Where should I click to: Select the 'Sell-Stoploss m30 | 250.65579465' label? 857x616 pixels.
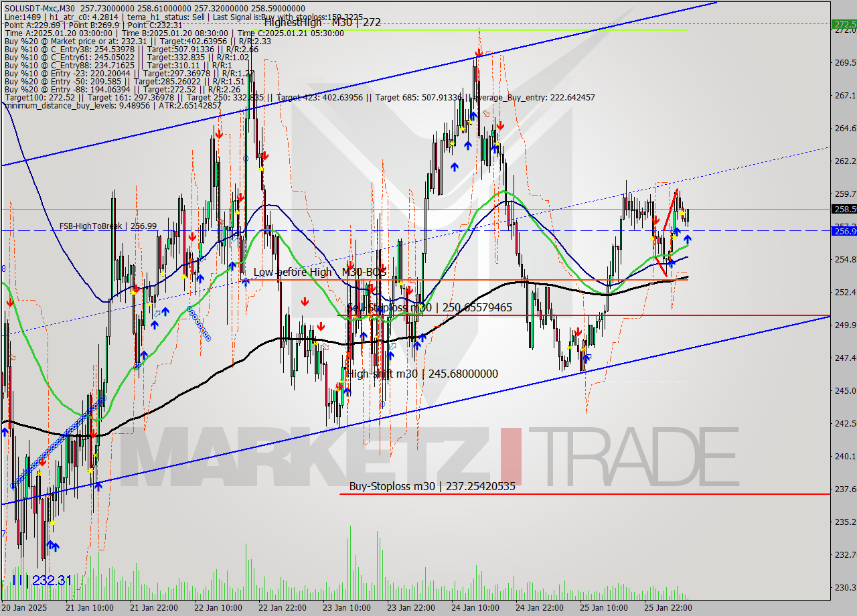(429, 307)
